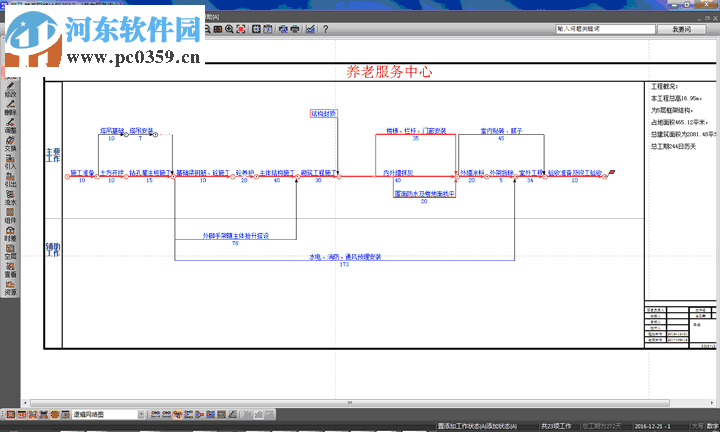720x432 pixels.
Task: Click the first view-mode icon in bottom toolbar
Action: point(10,414)
